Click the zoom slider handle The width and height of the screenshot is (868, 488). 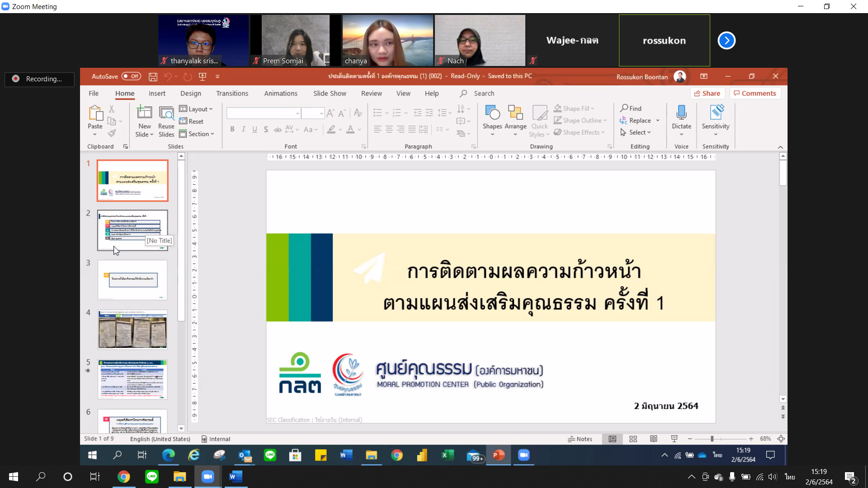[x=712, y=439]
